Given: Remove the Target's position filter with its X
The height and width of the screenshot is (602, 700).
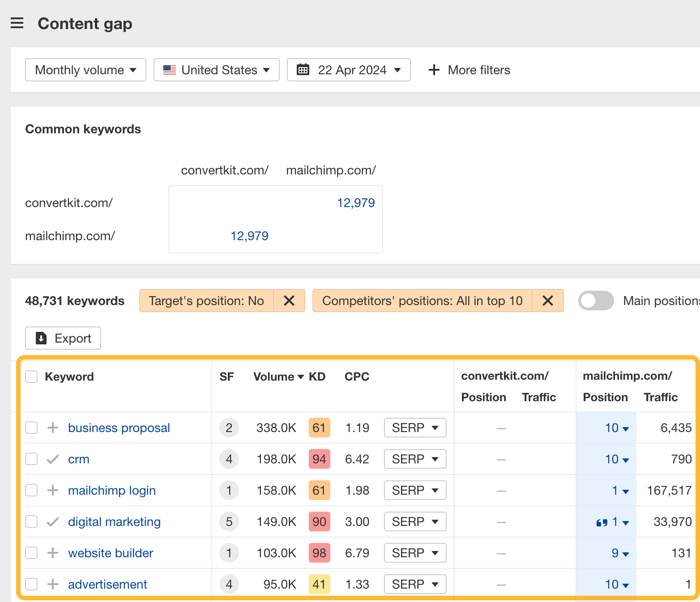Looking at the screenshot, I should pos(289,301).
